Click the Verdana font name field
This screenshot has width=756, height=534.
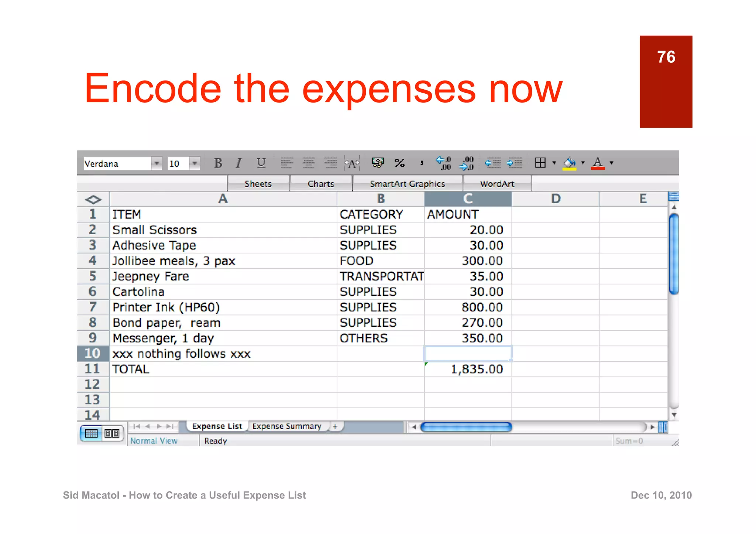click(x=117, y=163)
